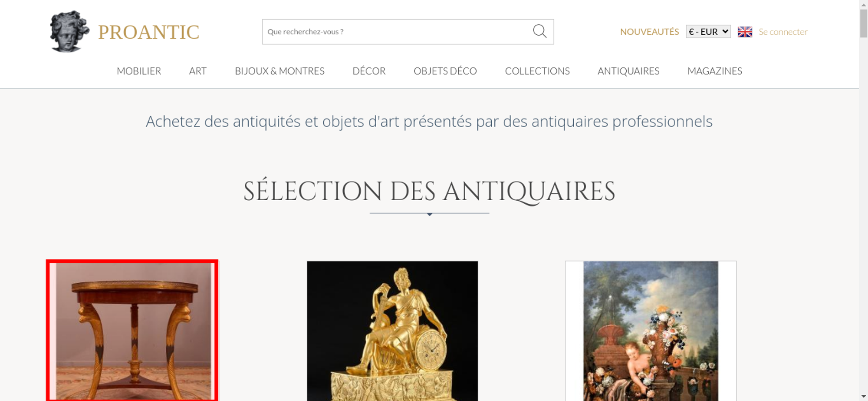Click the Proantic cherub head logo
Image resolution: width=868 pixels, height=401 pixels.
click(x=69, y=31)
